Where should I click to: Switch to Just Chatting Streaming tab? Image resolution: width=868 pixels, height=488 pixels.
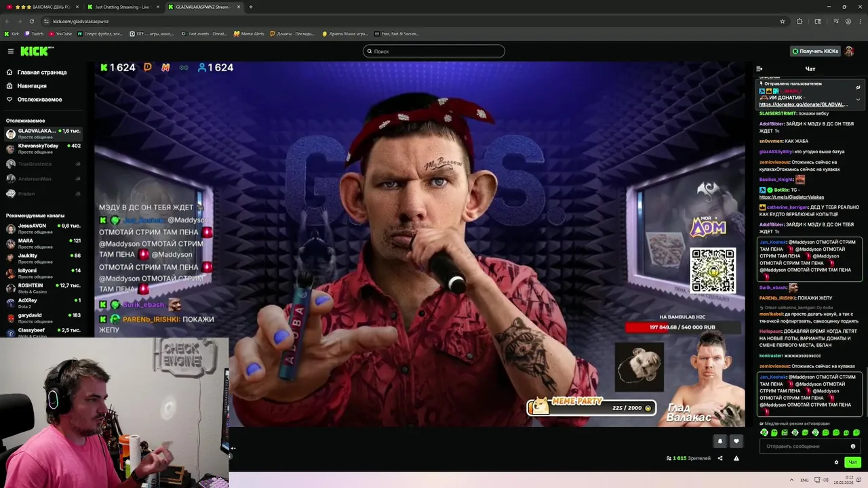pos(122,7)
